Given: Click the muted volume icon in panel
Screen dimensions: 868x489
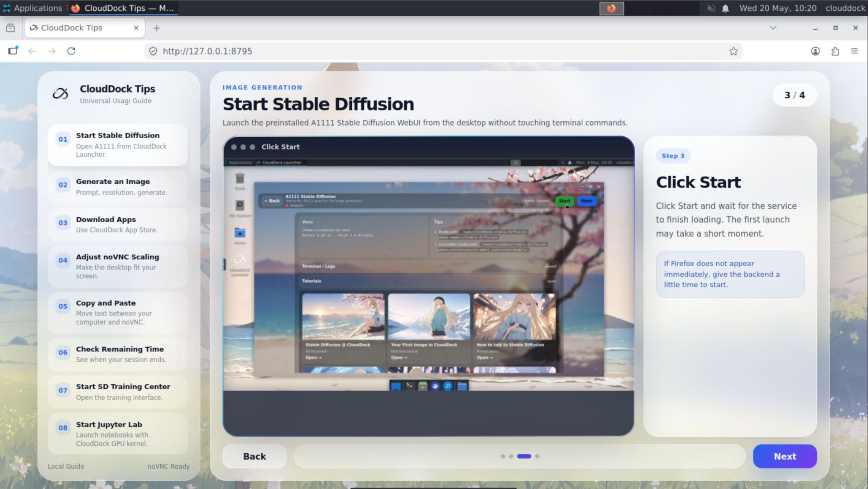Looking at the screenshot, I should (711, 8).
